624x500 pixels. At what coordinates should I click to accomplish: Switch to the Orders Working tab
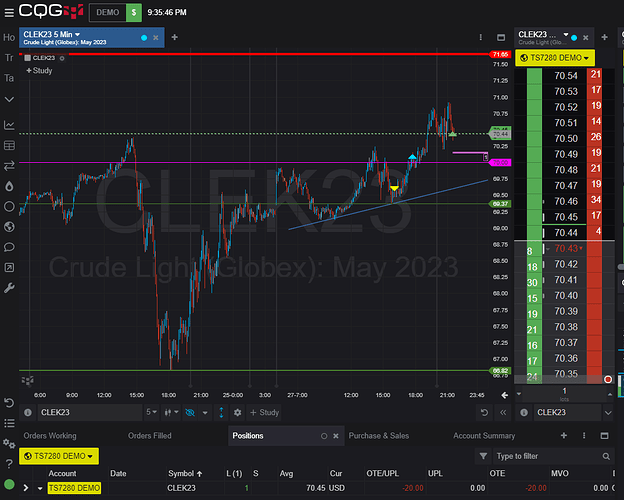[50, 436]
